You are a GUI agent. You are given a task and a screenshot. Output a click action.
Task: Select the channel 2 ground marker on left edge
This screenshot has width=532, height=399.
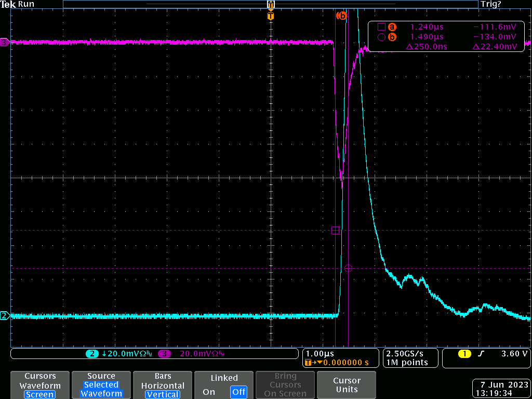tap(5, 315)
